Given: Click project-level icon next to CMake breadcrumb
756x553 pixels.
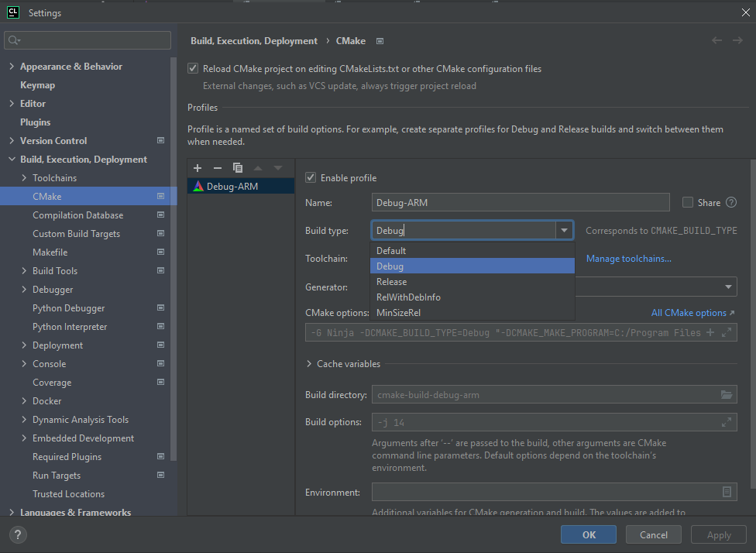Looking at the screenshot, I should 380,41.
